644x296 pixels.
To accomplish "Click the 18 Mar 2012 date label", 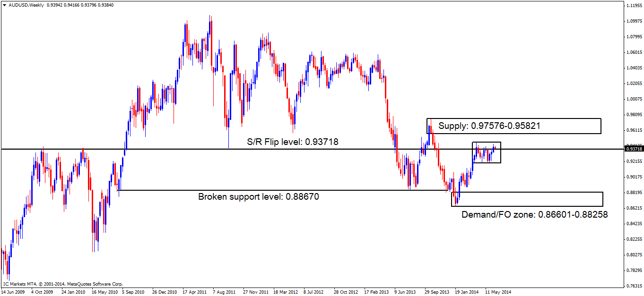I will point(286,292).
